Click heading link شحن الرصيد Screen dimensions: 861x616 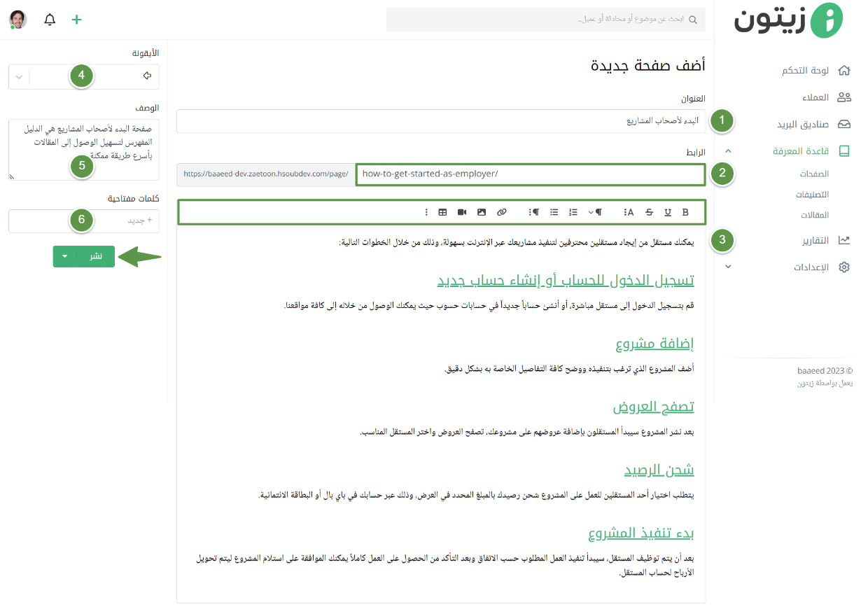pos(659,469)
